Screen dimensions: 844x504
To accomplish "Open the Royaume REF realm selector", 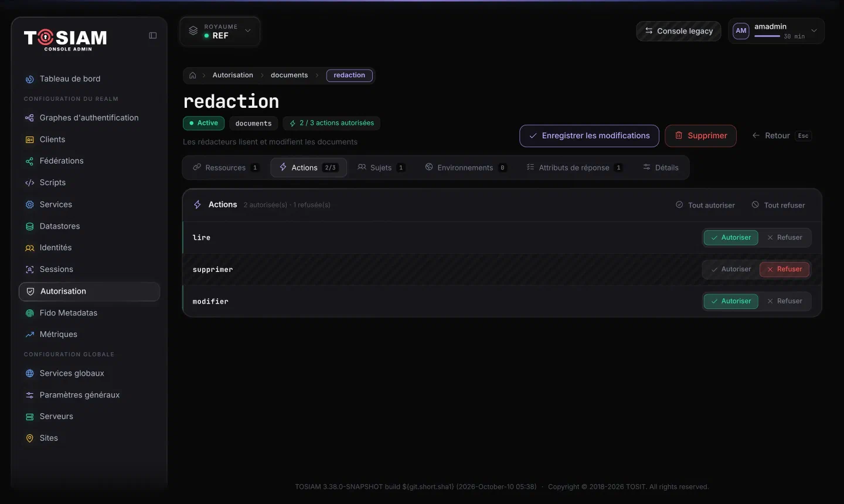I will [x=220, y=31].
